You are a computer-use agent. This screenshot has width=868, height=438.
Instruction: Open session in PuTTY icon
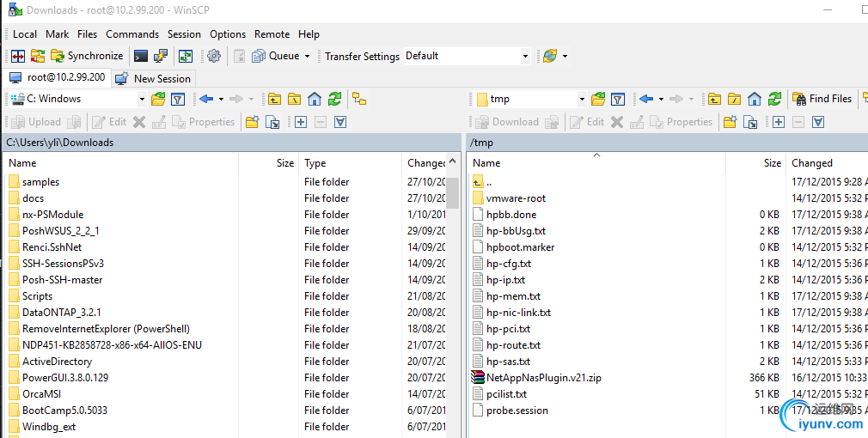(161, 56)
